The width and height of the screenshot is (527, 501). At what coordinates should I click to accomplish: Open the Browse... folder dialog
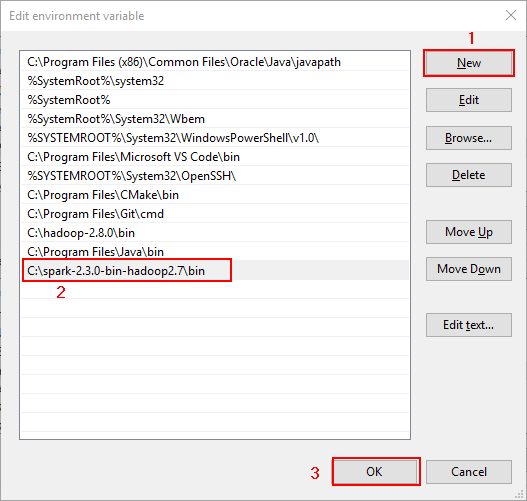[469, 138]
